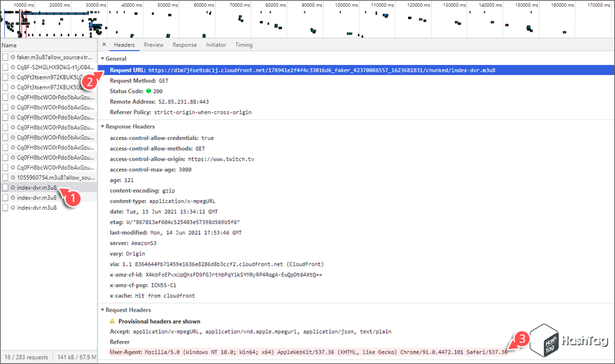Click the 50000 ms mark on timeline overview

167,5
